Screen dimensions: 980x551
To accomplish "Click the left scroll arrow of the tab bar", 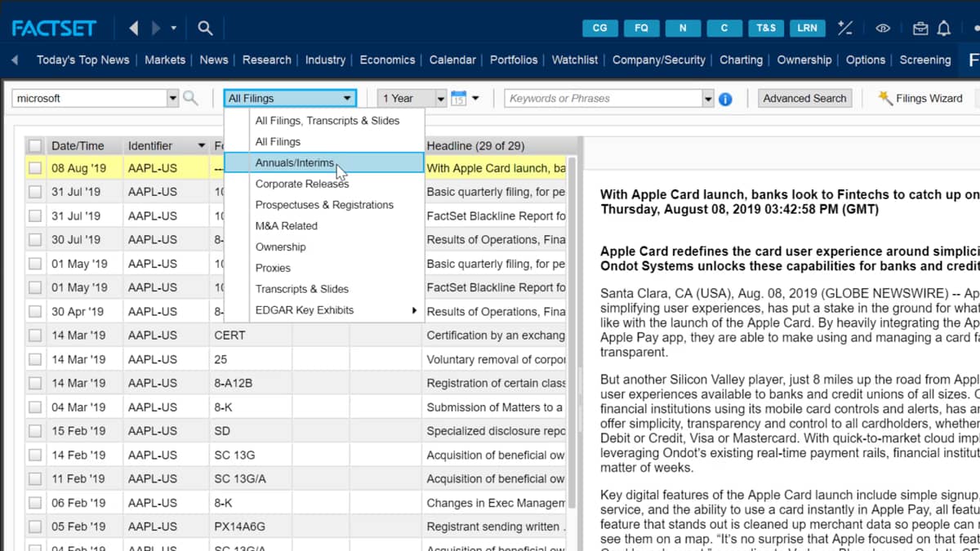I will [15, 60].
